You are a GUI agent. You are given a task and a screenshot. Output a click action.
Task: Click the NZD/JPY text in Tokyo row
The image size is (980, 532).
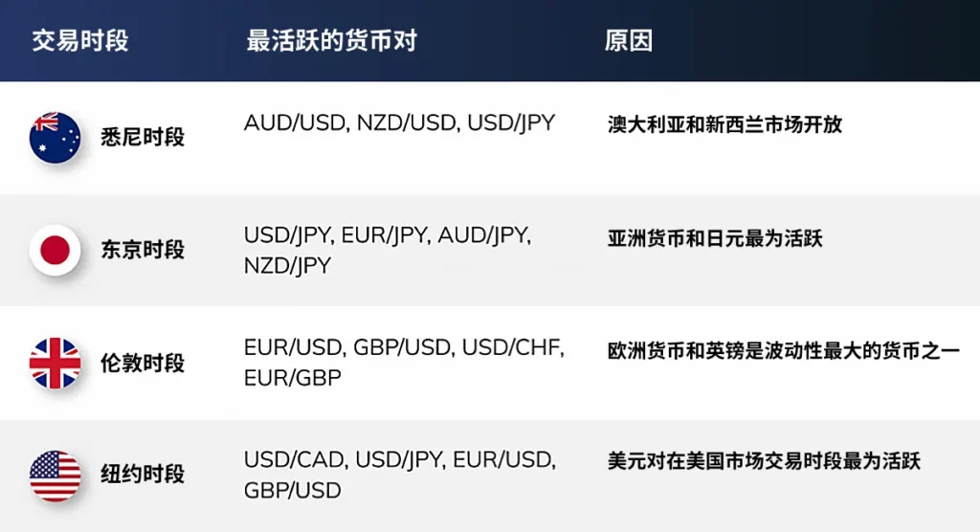[287, 266]
